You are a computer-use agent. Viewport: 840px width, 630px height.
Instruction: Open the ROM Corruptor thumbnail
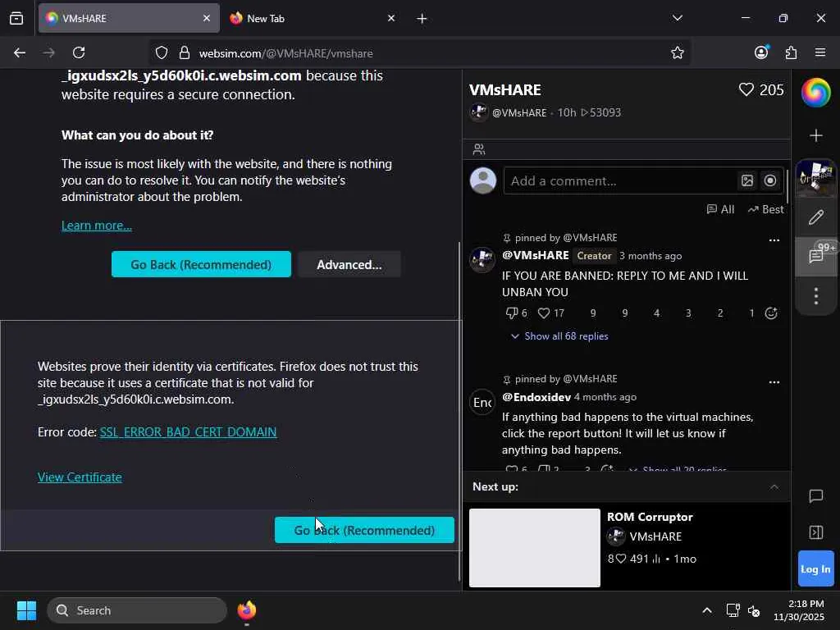click(x=534, y=547)
